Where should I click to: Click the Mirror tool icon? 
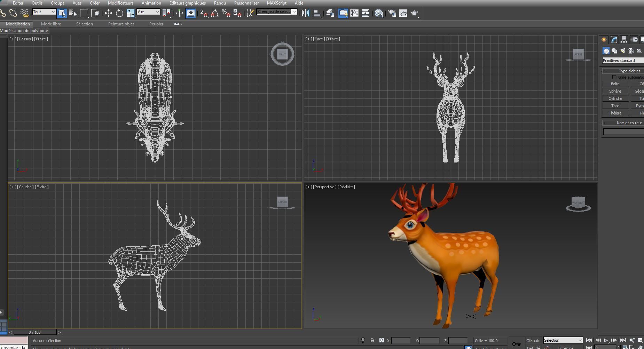[306, 13]
